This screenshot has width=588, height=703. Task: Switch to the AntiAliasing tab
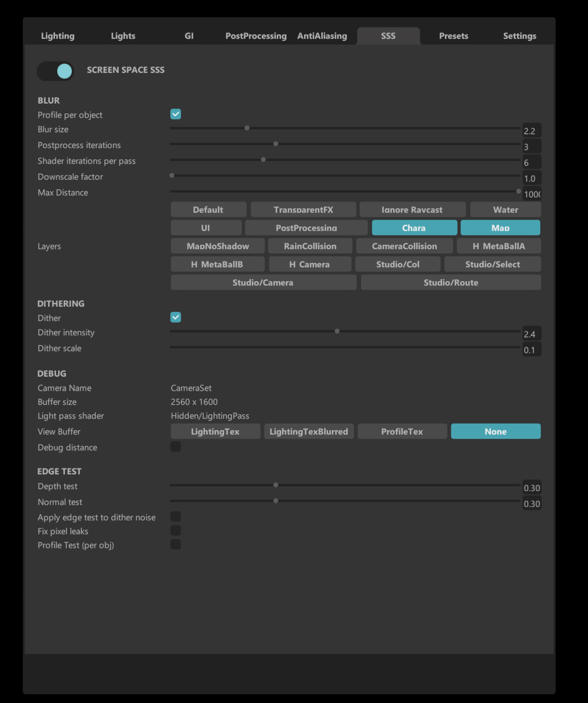pos(322,36)
